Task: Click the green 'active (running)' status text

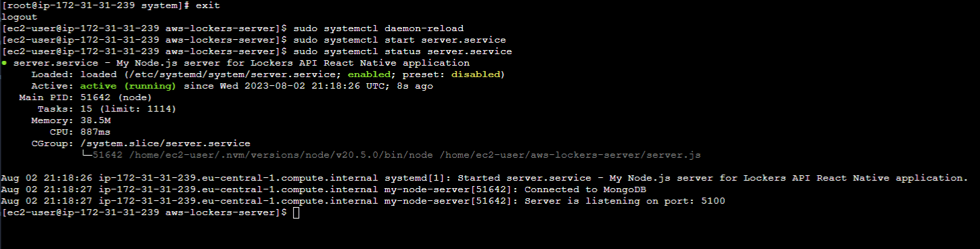Action: (x=128, y=86)
